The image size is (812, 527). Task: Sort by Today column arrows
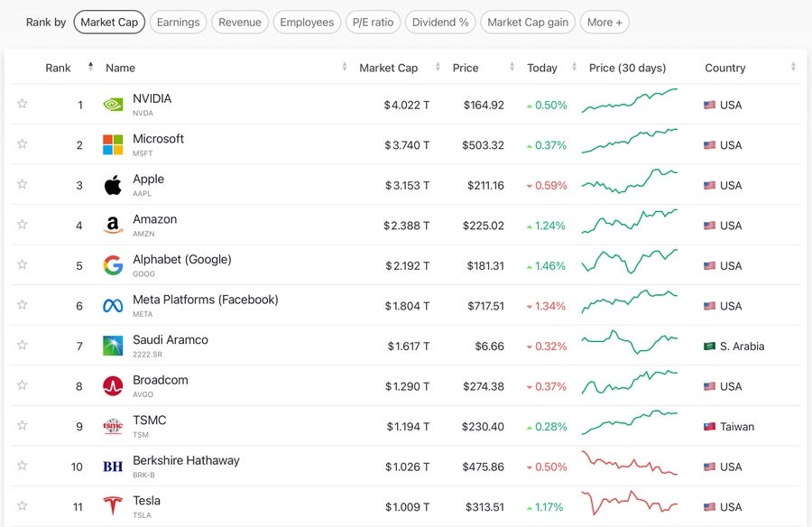click(x=574, y=67)
